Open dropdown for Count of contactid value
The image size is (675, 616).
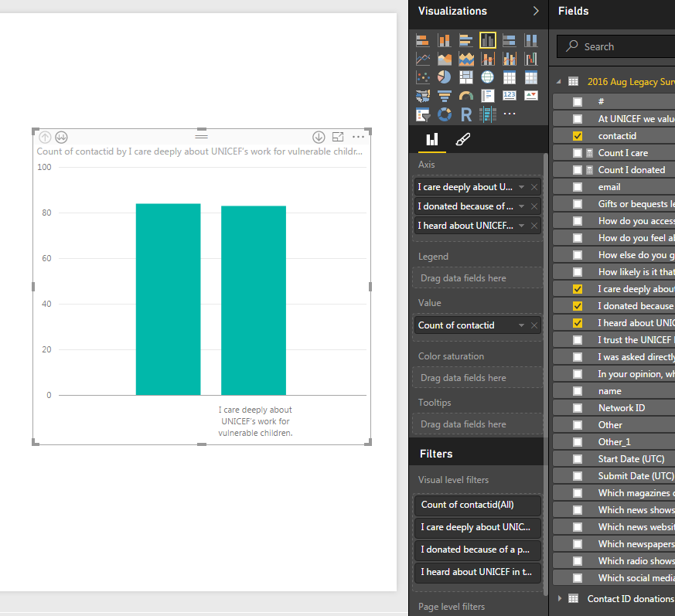click(521, 325)
